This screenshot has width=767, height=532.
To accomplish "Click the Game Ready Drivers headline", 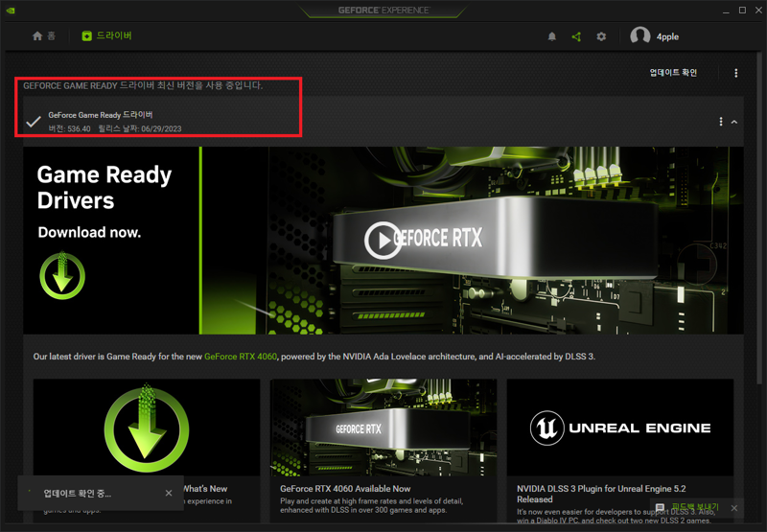I will coord(105,187).
